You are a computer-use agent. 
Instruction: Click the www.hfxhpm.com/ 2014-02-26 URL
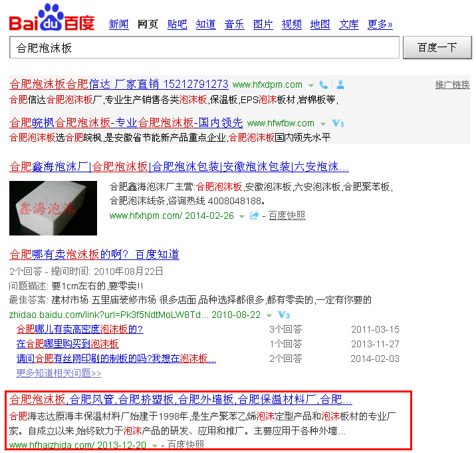coord(172,216)
